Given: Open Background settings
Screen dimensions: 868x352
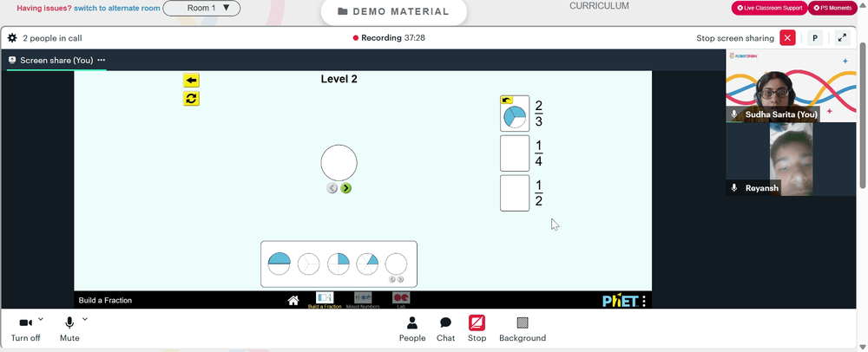Looking at the screenshot, I should tap(523, 329).
